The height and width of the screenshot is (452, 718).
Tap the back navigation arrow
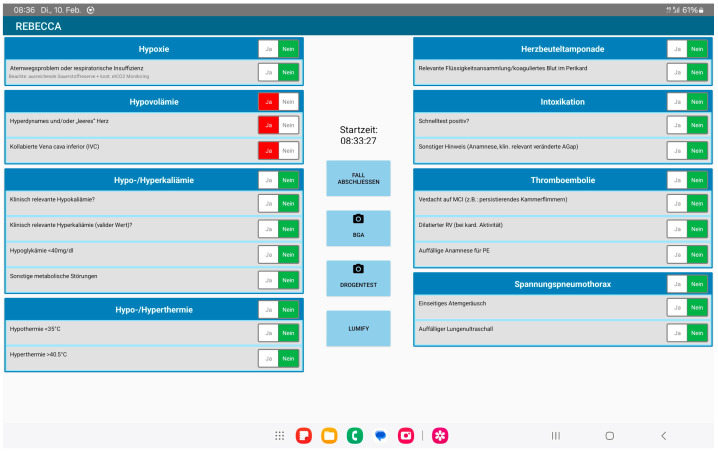(x=664, y=436)
